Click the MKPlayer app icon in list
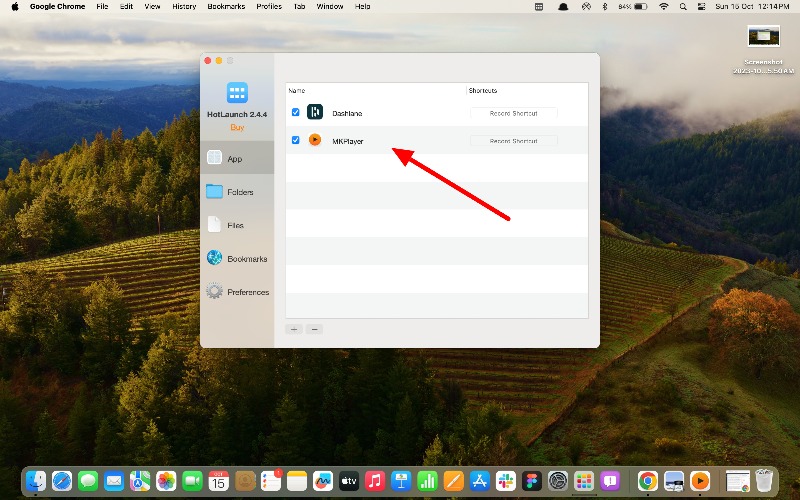 coord(315,139)
